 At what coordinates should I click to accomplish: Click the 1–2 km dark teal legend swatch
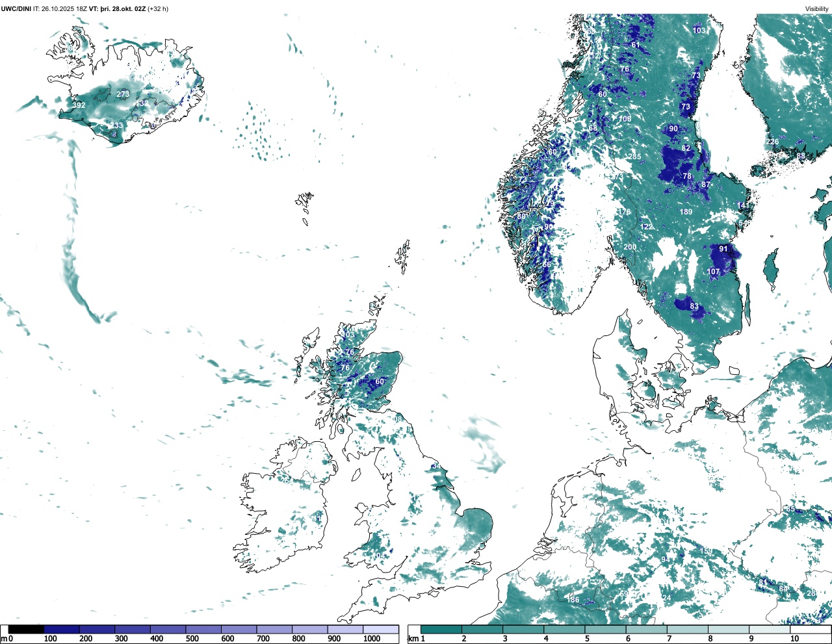coord(441,629)
